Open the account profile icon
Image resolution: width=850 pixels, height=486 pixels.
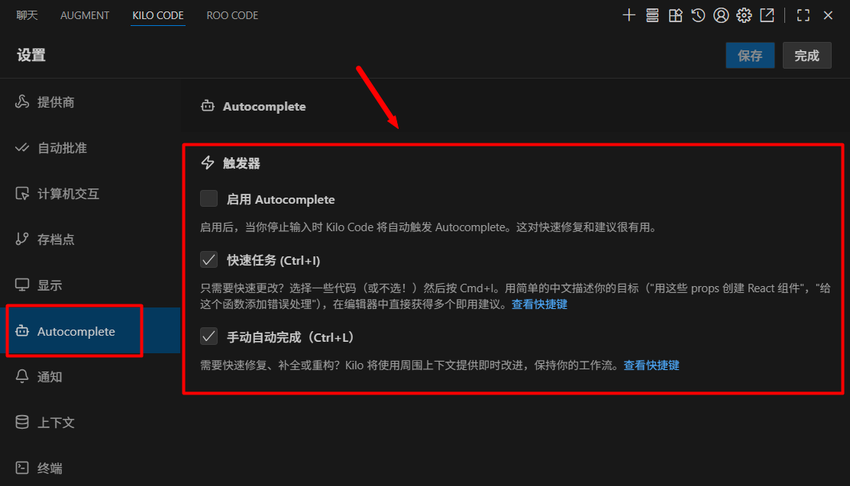(721, 15)
